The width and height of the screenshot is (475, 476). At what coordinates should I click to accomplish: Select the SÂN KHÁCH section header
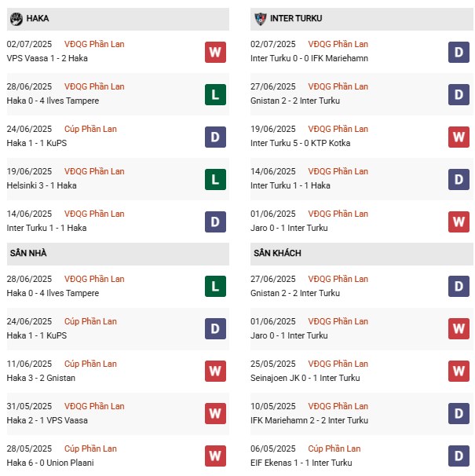[x=277, y=253]
